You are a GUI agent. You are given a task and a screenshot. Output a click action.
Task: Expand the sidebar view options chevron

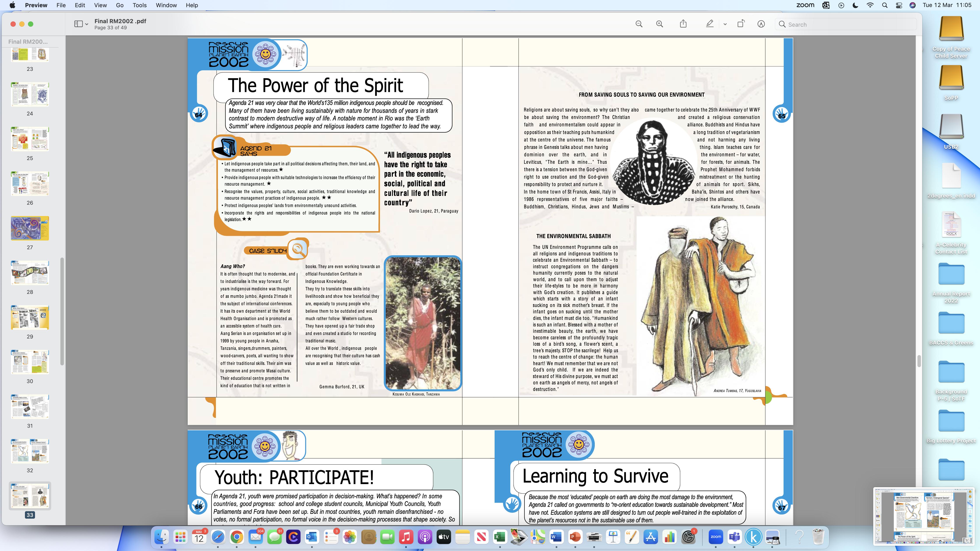87,24
